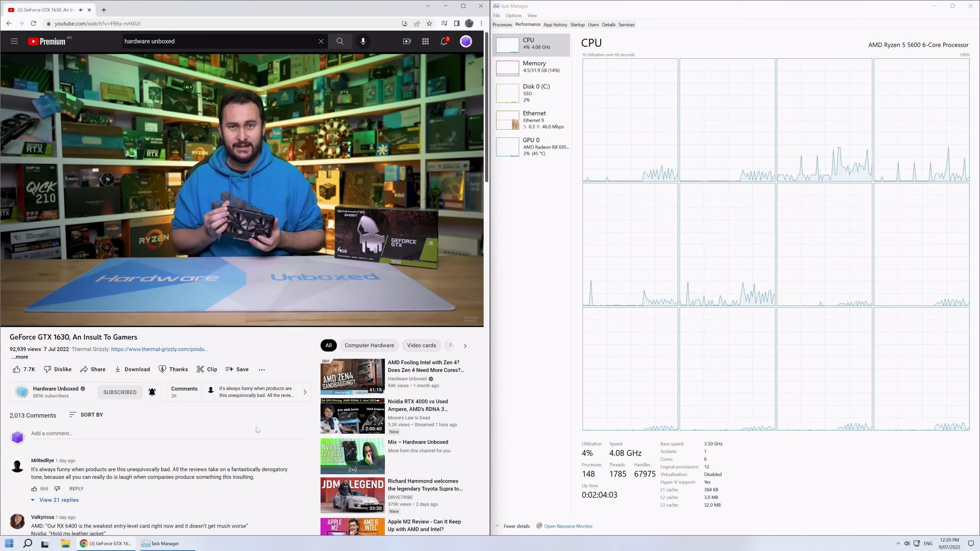Open YouTube apps grid
The width and height of the screenshot is (980, 551).
425,41
